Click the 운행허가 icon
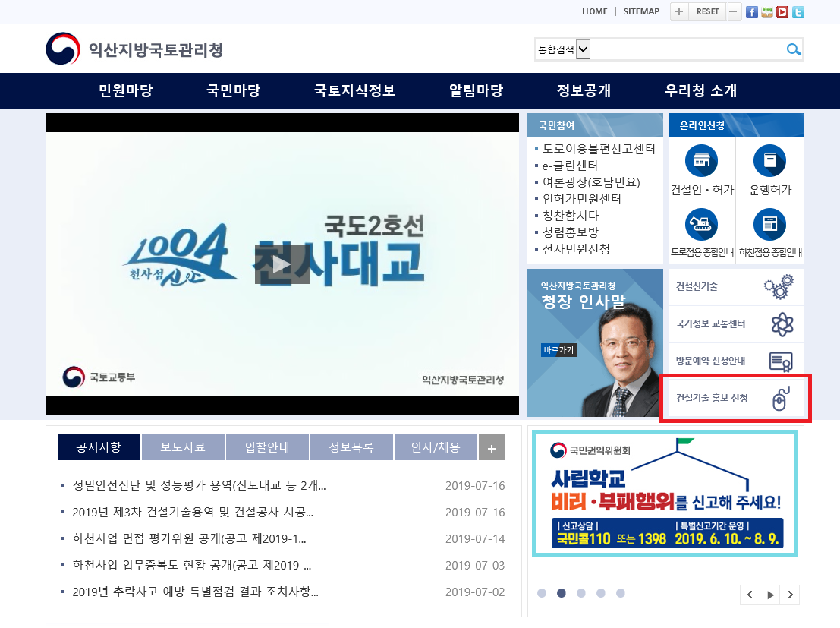The width and height of the screenshot is (840, 628). (x=769, y=160)
